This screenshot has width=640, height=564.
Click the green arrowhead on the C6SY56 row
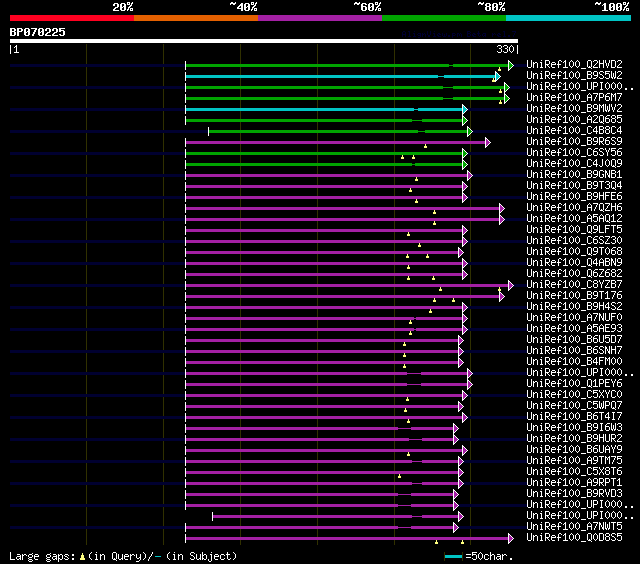465,153
